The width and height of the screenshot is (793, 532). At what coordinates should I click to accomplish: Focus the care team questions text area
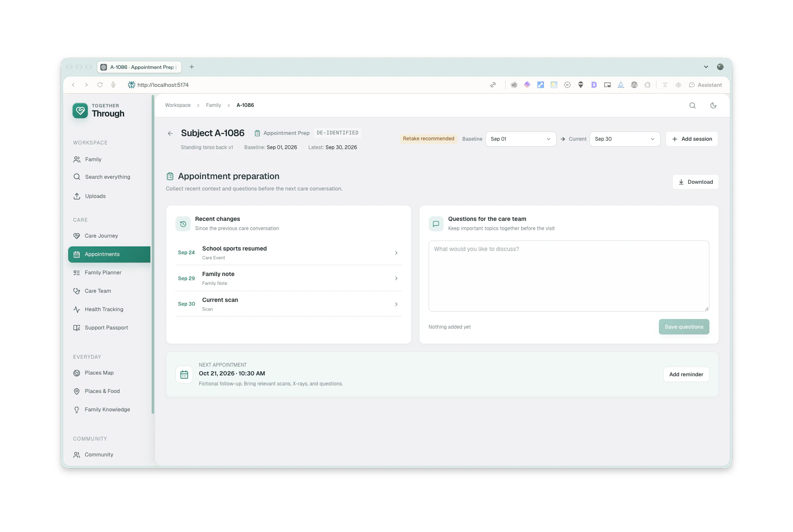(x=569, y=276)
